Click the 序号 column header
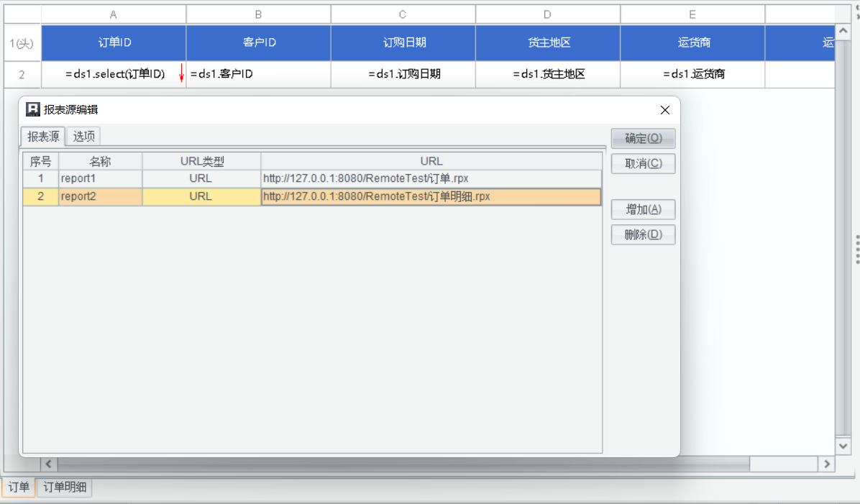Image resolution: width=860 pixels, height=504 pixels. point(40,161)
